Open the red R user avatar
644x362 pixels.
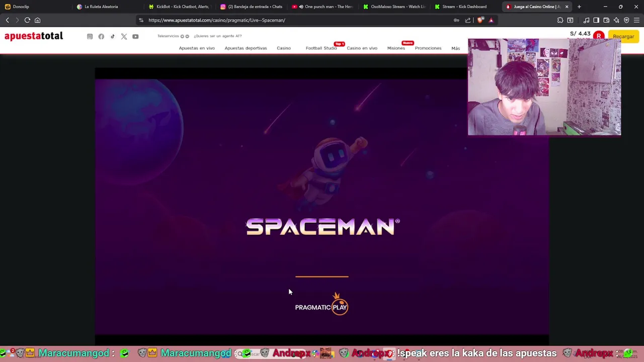(598, 36)
